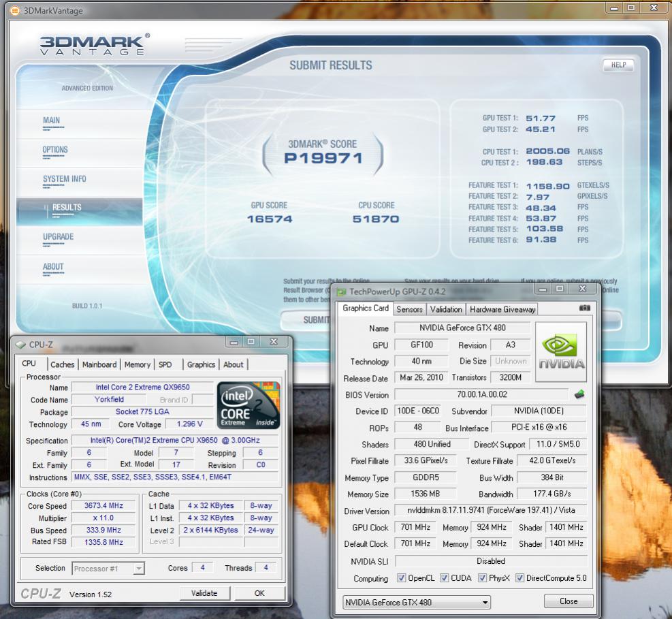Toggle the PhysX checkbox in GPU-Z

[x=482, y=578]
